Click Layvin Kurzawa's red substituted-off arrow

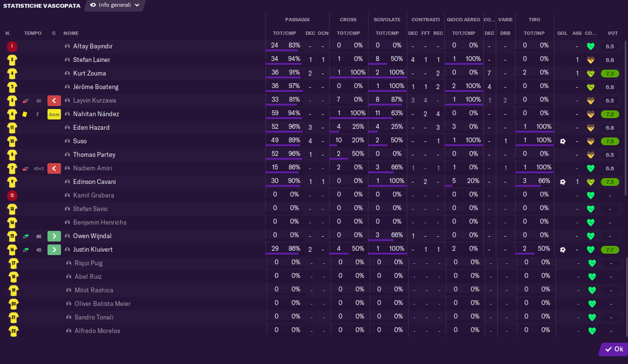coord(54,101)
